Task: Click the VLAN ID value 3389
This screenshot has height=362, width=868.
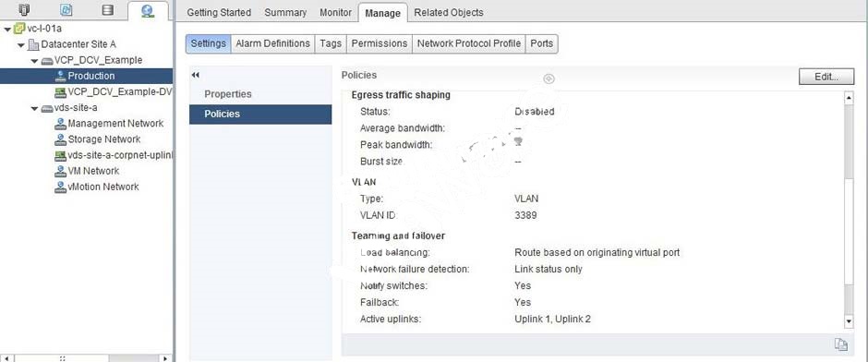Action: coord(525,215)
